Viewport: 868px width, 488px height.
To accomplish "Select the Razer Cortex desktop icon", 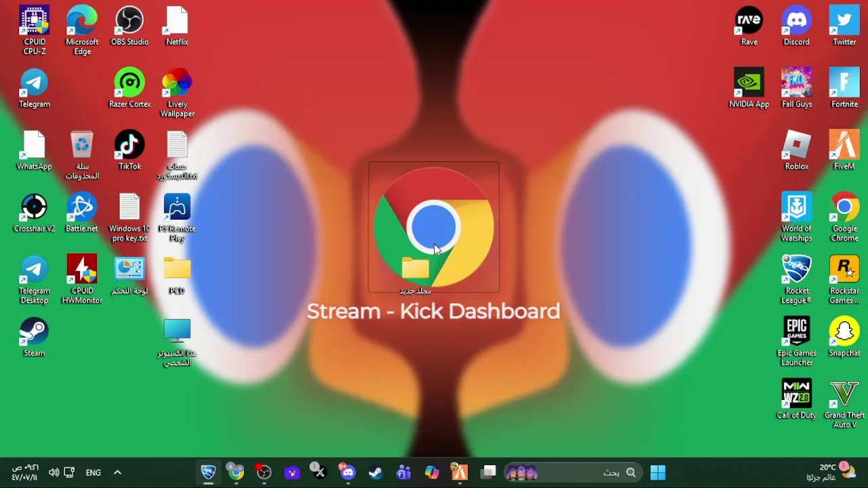I will pos(130,88).
